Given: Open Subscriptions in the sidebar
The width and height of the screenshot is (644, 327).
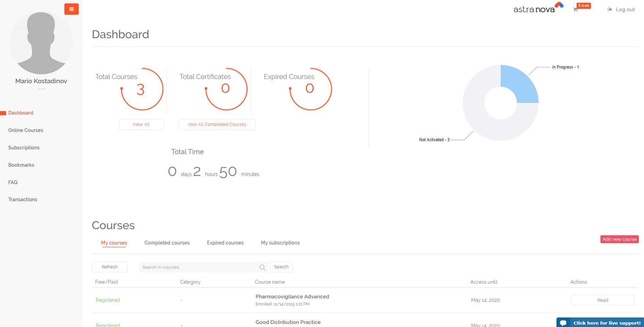Looking at the screenshot, I should click(24, 148).
